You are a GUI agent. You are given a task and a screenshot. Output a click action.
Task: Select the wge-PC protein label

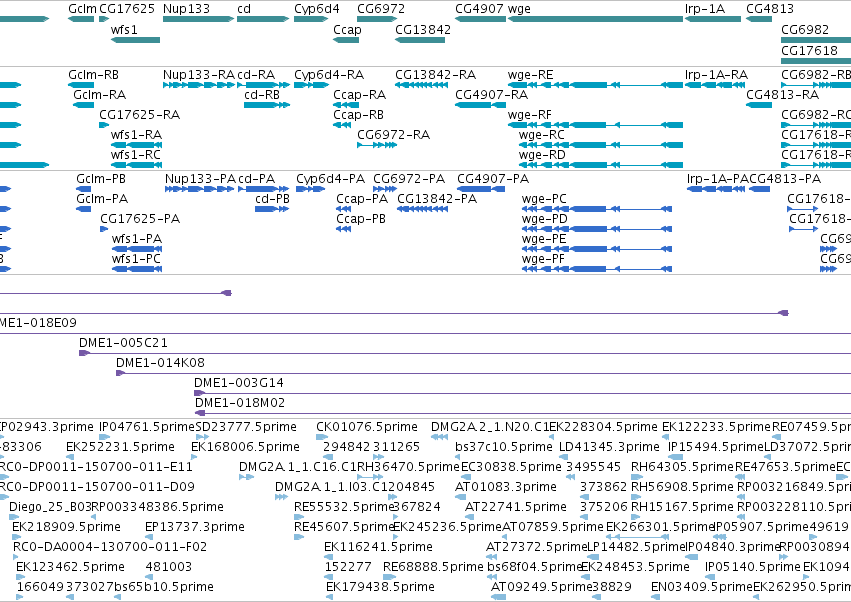coord(544,199)
